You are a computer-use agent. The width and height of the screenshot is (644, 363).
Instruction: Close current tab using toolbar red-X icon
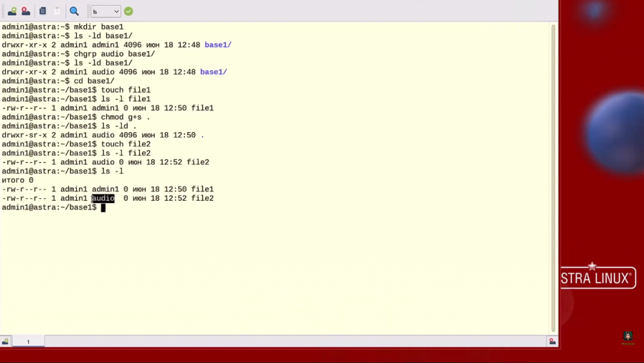point(26,11)
